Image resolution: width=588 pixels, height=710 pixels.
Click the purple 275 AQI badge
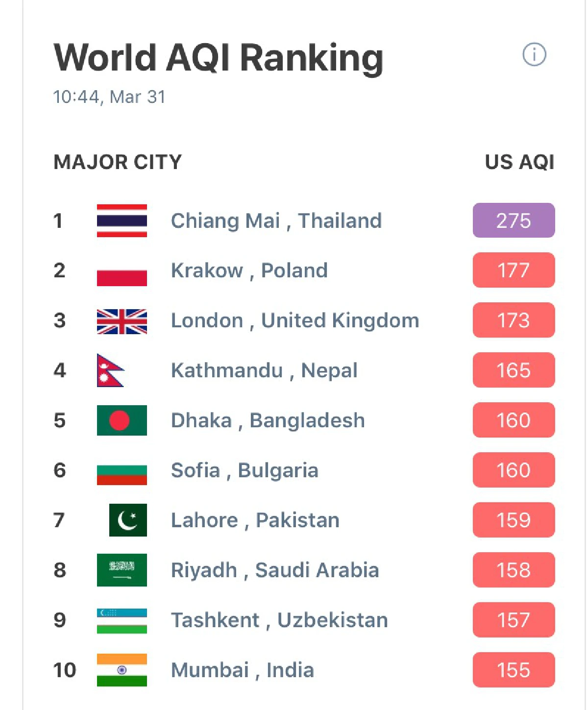click(x=514, y=220)
